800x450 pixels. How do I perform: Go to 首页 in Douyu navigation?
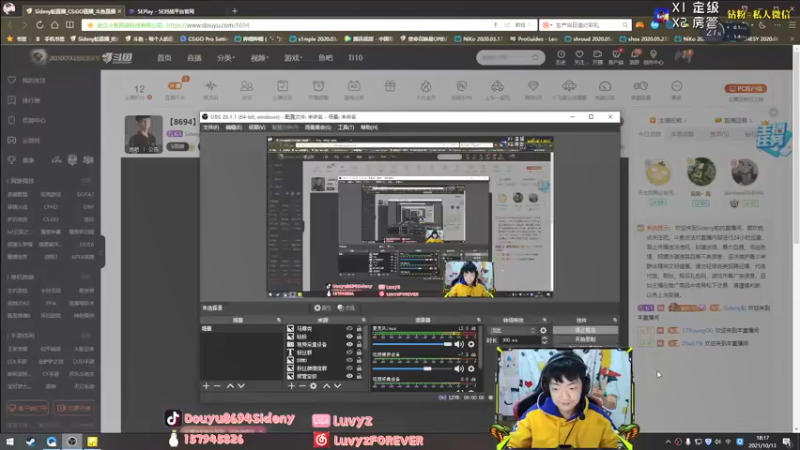pos(164,58)
